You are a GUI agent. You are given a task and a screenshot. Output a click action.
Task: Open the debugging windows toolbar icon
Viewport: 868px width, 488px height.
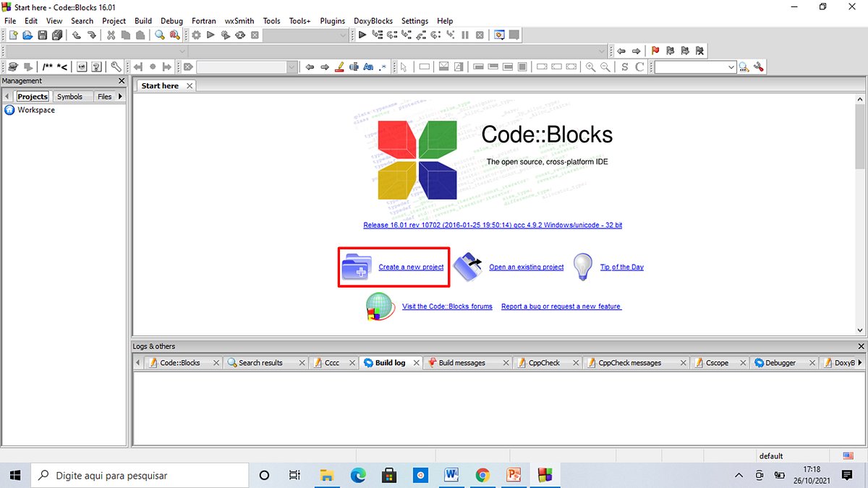pyautogui.click(x=498, y=35)
